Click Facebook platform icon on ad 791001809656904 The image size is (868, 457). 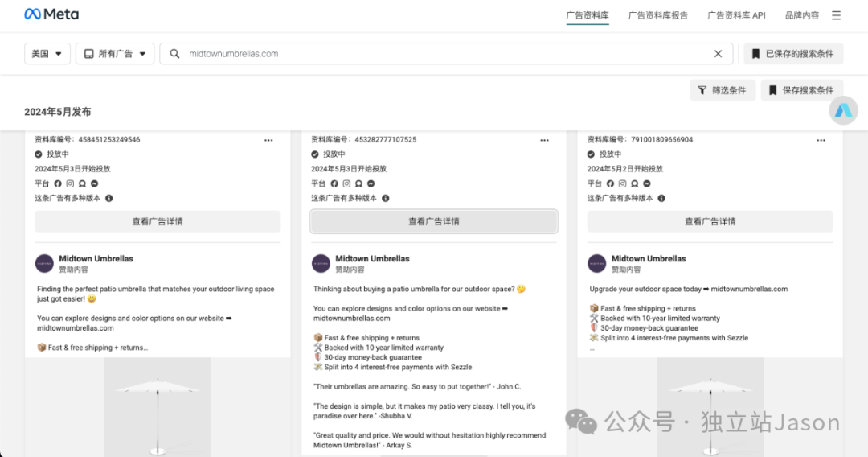(x=610, y=183)
